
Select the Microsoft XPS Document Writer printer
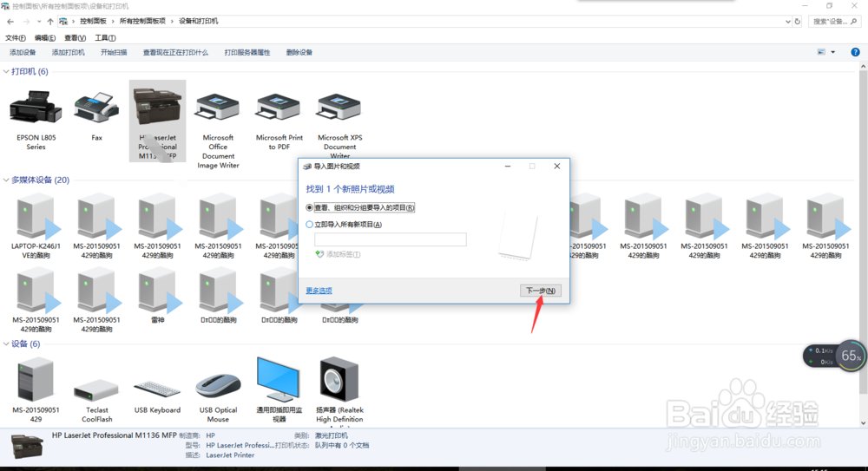[339, 107]
